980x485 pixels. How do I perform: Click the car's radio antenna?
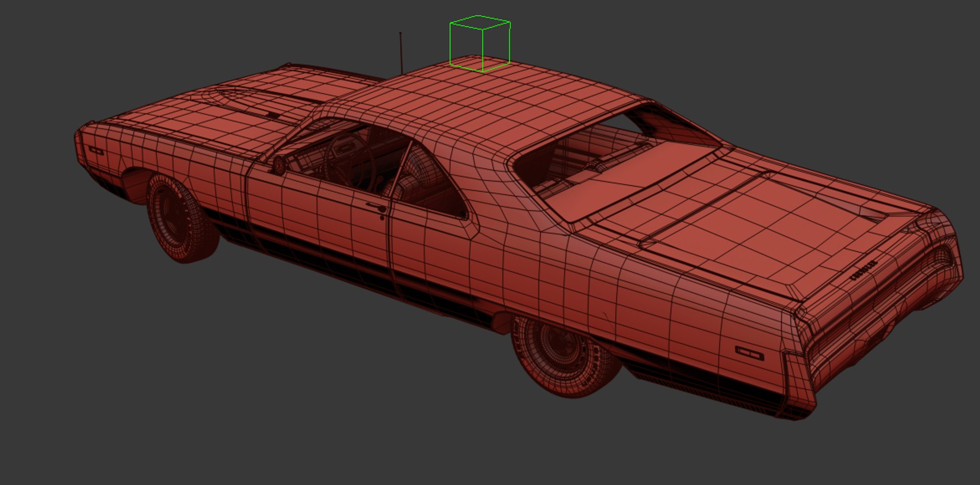point(401,54)
